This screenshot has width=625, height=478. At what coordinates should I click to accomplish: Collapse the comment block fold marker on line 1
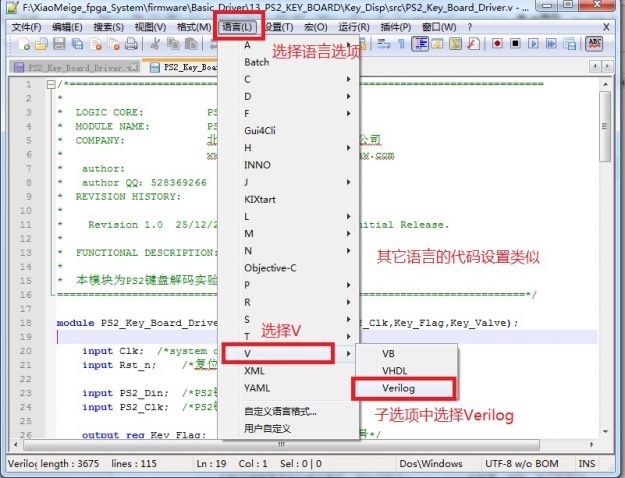51,85
